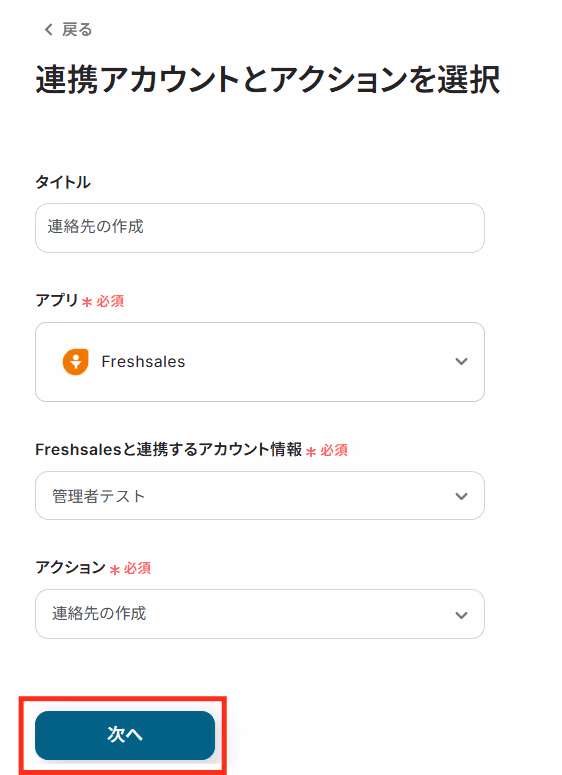Click chevron arrow beside 管理者テスト
This screenshot has width=562, height=775.
point(461,496)
